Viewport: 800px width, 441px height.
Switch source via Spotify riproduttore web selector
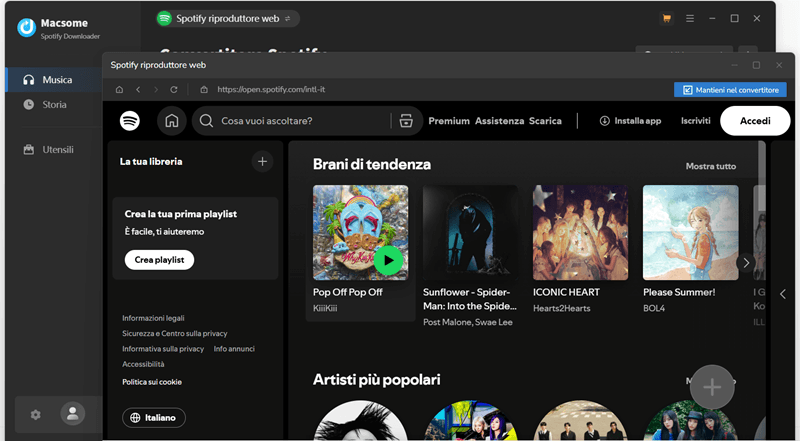228,19
